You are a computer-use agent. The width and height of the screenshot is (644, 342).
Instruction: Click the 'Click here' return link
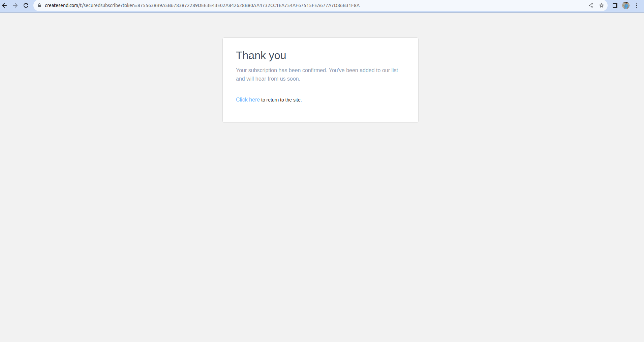click(248, 100)
